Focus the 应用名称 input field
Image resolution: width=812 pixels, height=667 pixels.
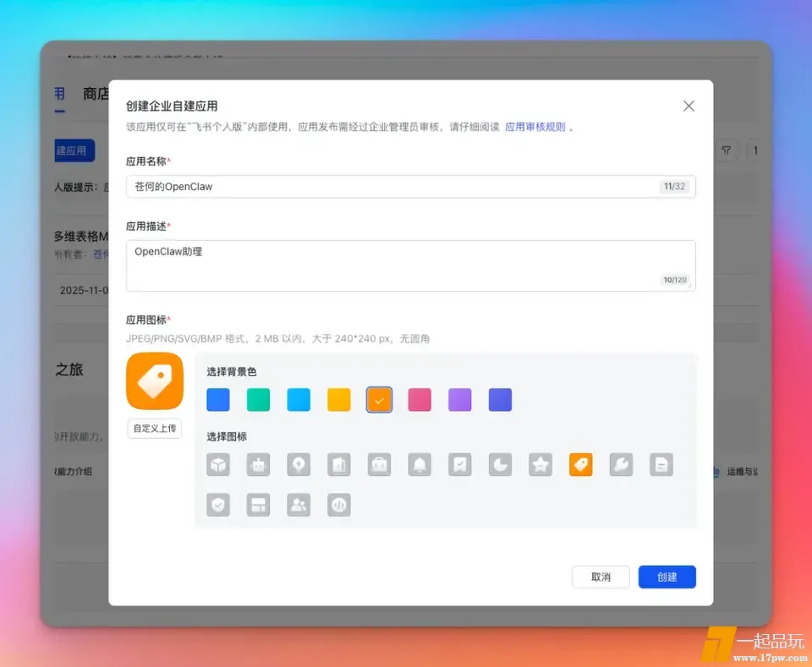pos(393,187)
